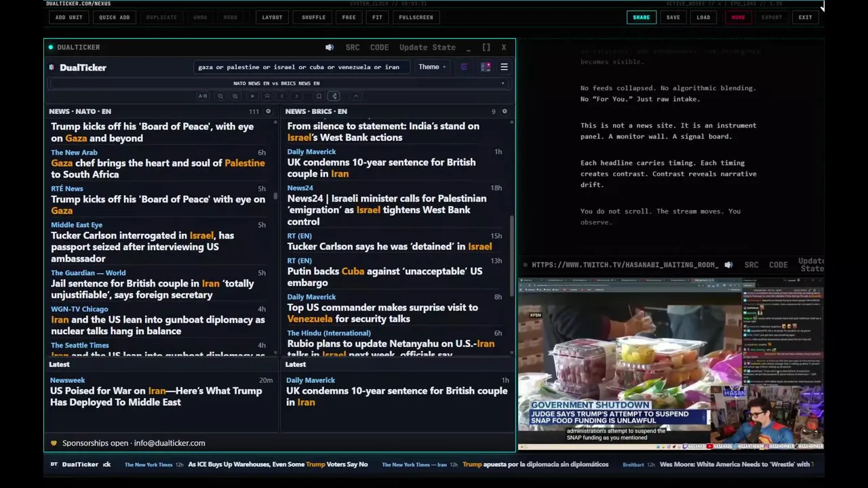
Task: Click the SAVE button
Action: [x=673, y=17]
